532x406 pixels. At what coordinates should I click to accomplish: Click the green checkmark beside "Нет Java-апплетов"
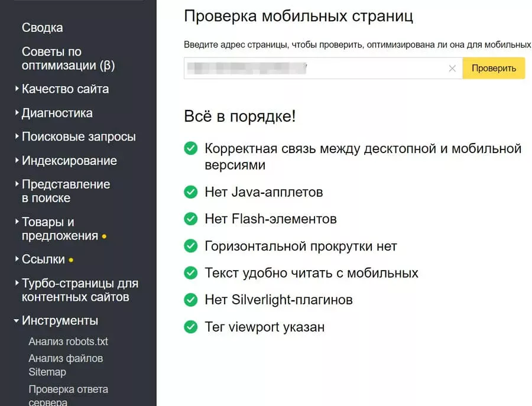190,192
